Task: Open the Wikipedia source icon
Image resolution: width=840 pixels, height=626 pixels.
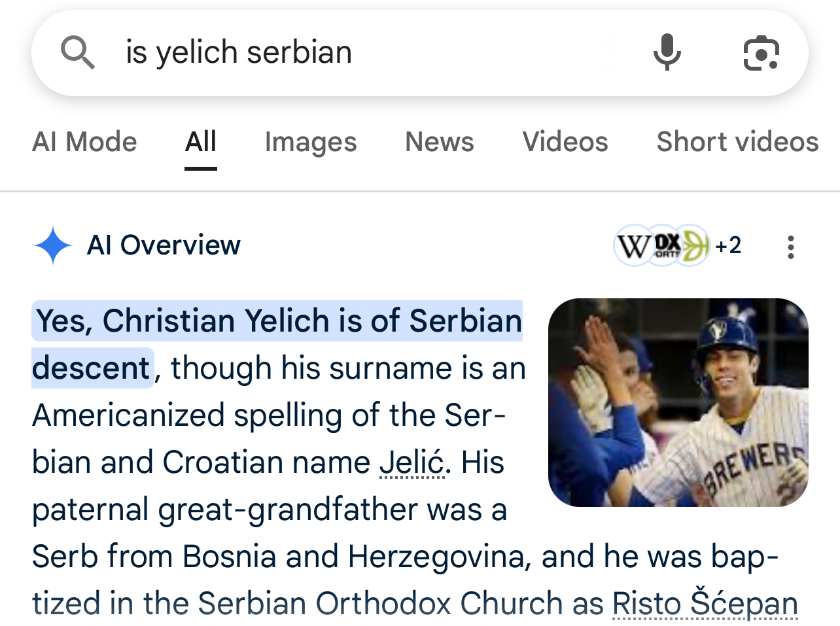Action: [631, 247]
